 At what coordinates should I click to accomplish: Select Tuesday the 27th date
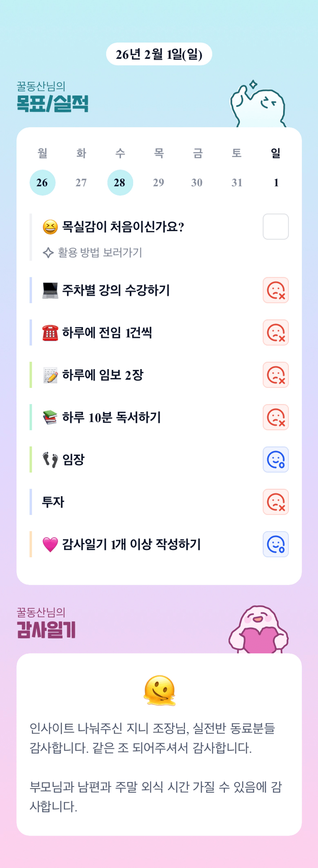click(x=81, y=182)
